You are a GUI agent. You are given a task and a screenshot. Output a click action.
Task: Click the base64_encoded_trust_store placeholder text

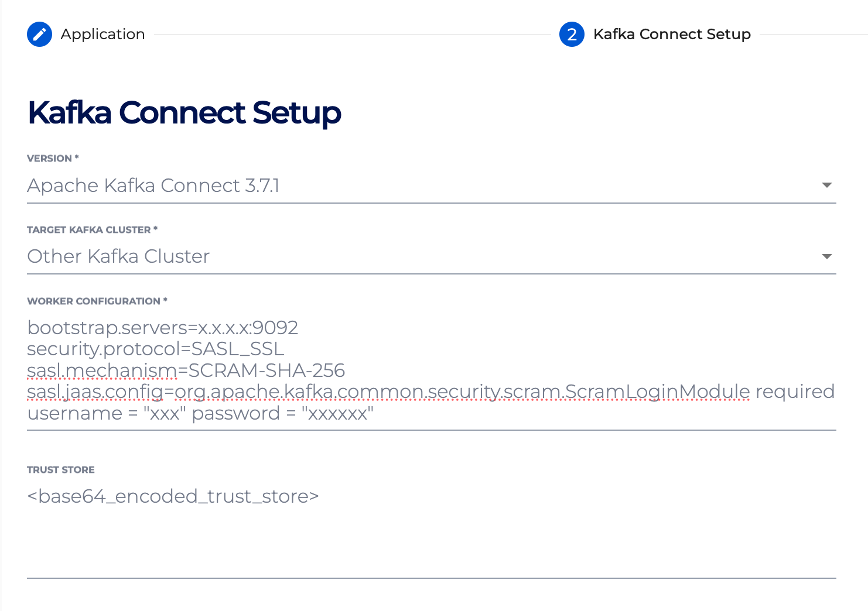[173, 496]
